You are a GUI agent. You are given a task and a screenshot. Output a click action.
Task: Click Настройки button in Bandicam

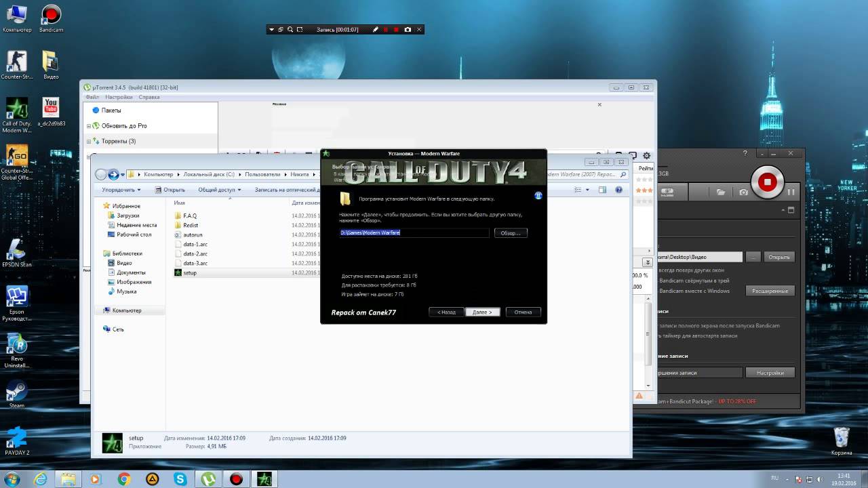(x=770, y=373)
